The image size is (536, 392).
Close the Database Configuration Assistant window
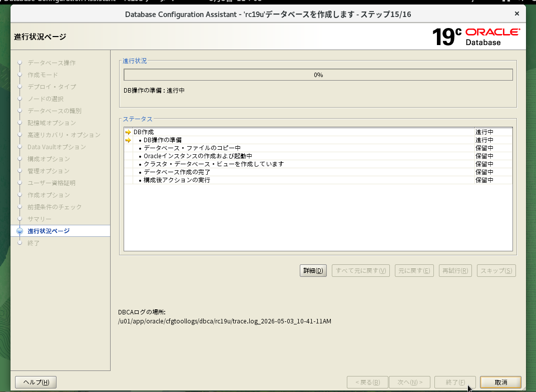pos(517,14)
